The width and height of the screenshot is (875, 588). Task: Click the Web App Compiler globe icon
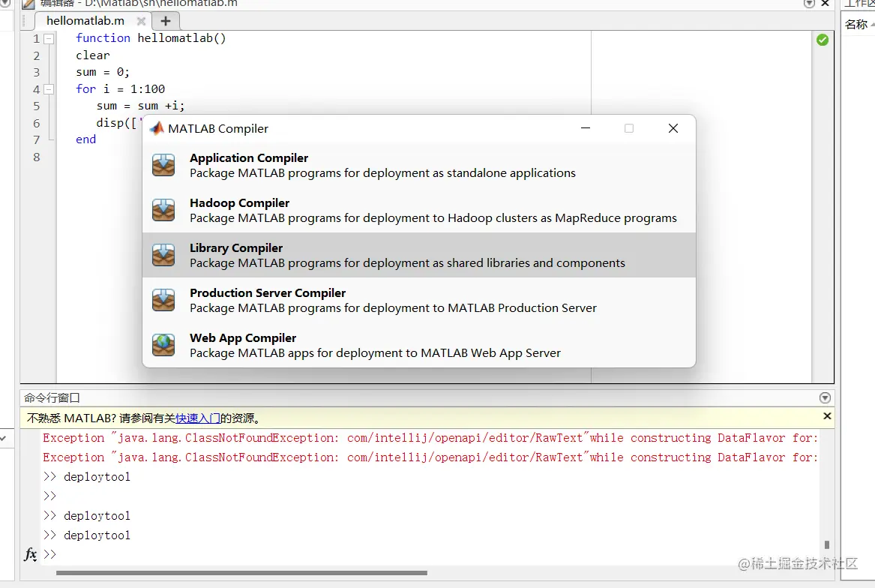point(163,345)
